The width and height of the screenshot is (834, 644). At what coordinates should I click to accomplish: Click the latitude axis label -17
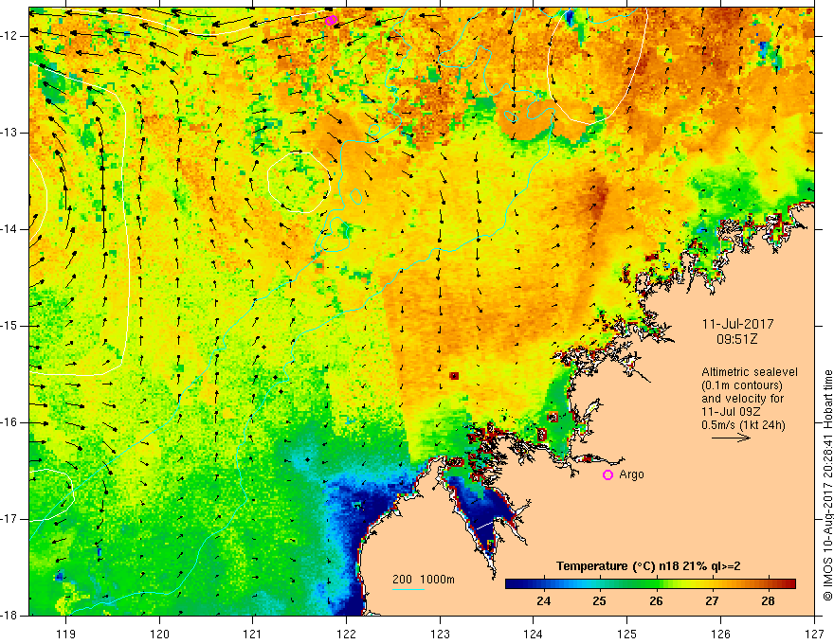[11, 519]
